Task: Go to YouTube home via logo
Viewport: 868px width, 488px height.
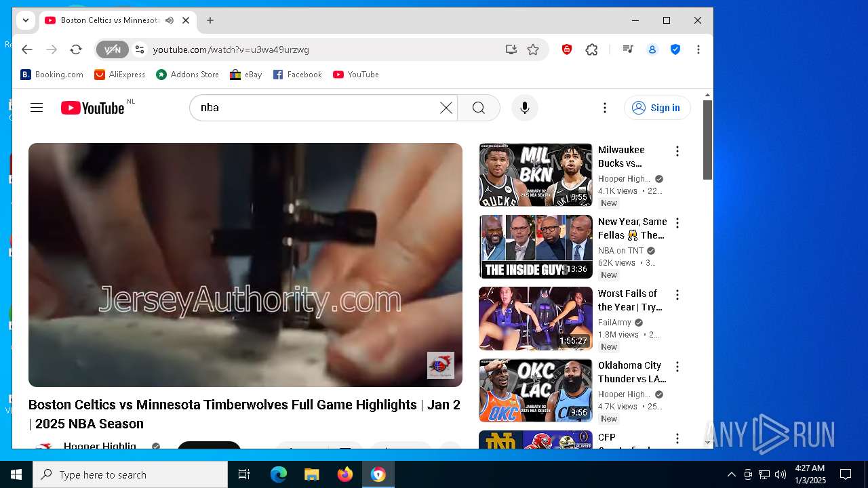Action: 93,108
